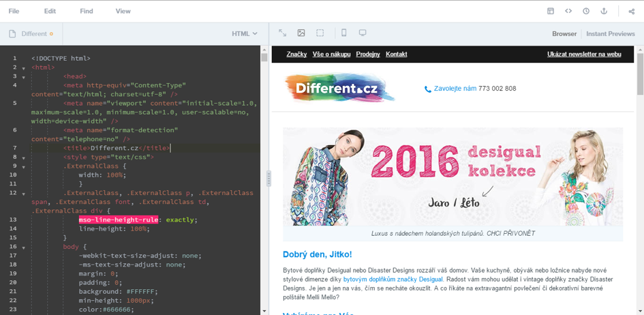
Task: Switch to the Browser preview tab
Action: (x=564, y=33)
